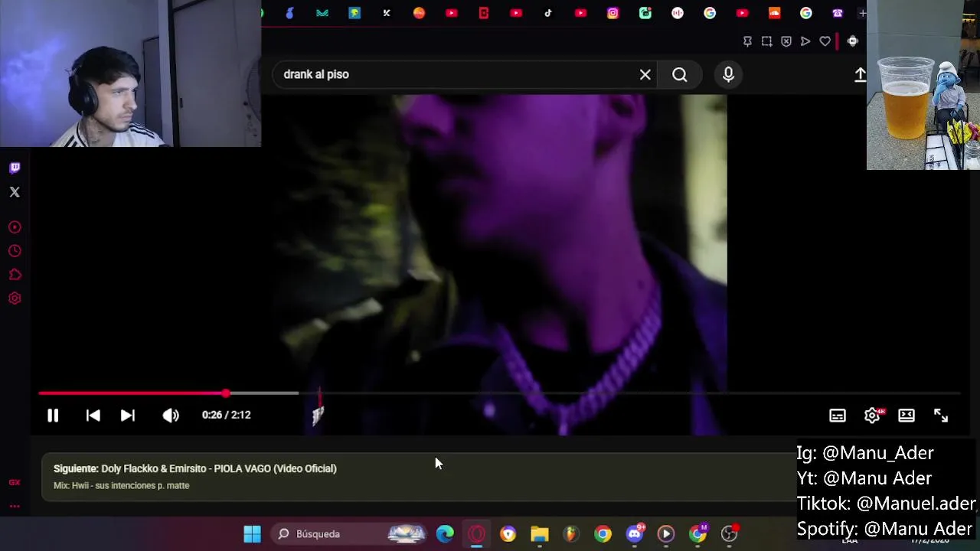Click the pin icon in the browser toolbar
980x551 pixels.
click(x=747, y=41)
